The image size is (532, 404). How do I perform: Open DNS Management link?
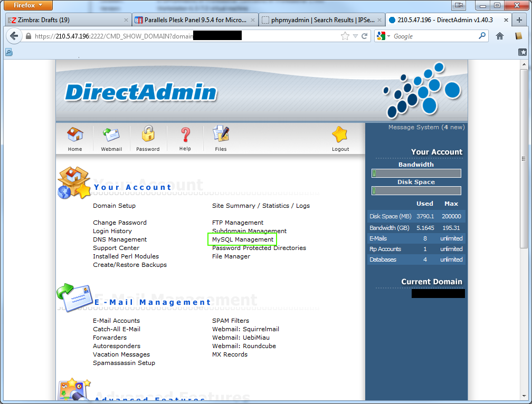pyautogui.click(x=120, y=239)
